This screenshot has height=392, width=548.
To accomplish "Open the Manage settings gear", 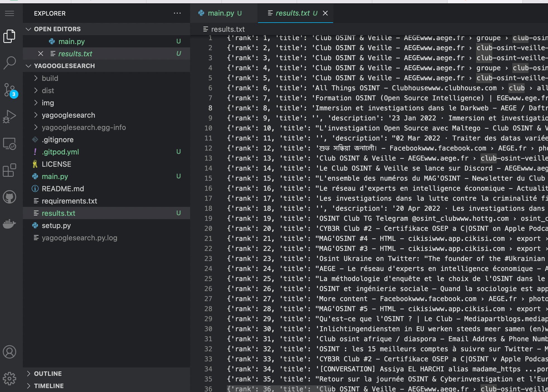I will click(x=9, y=378).
